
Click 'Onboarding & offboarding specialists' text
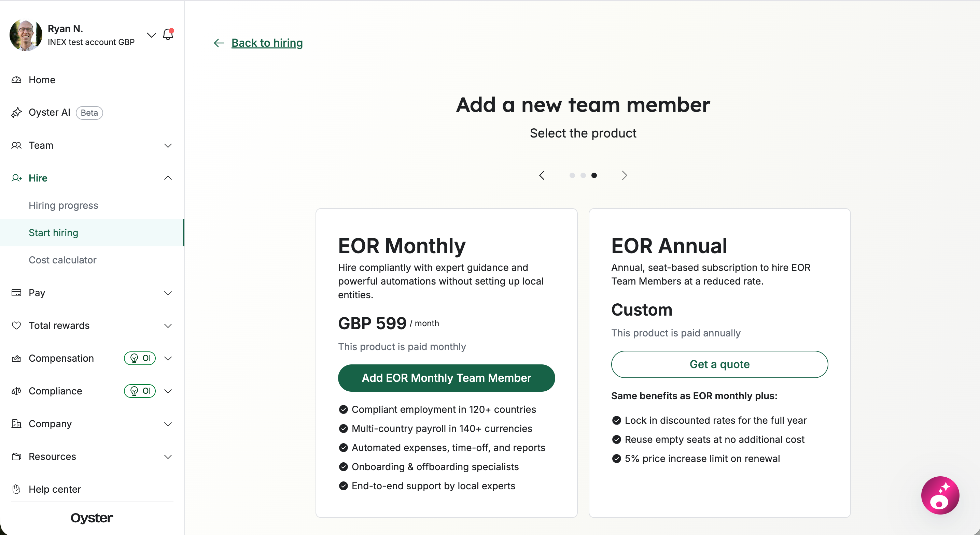[435, 466]
